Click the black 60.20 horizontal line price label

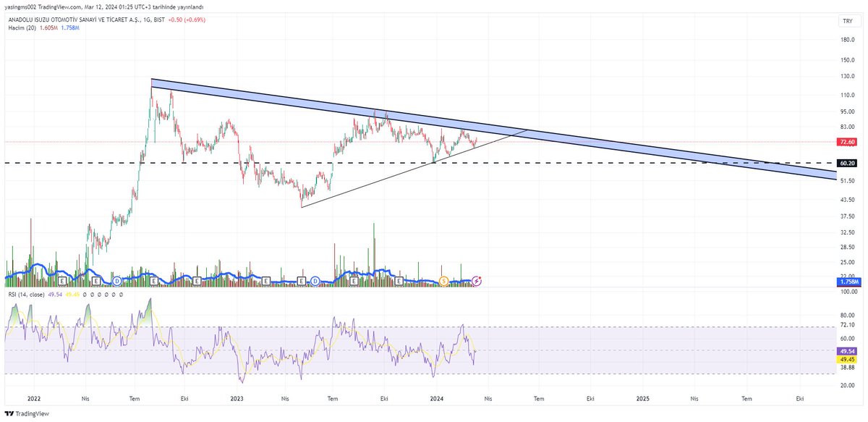coord(846,164)
